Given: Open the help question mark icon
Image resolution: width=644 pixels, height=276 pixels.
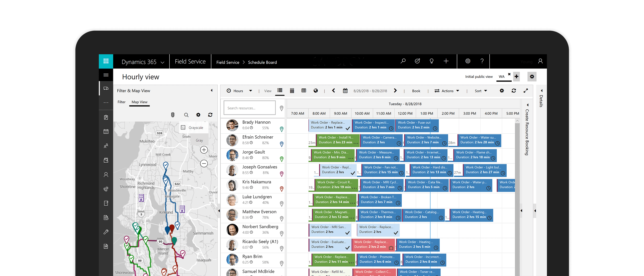Looking at the screenshot, I should [x=482, y=61].
